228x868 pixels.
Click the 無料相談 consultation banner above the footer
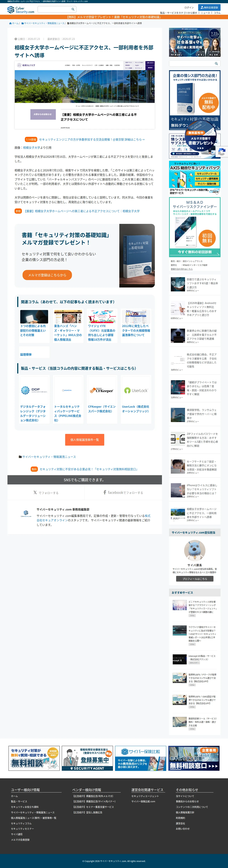(x=34, y=758)
